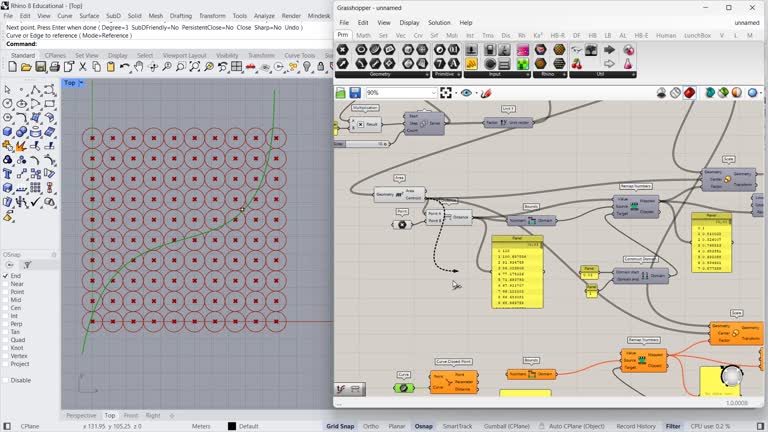This screenshot has height=432, width=768.
Task: Click the Open folder icon in Rhino's toolbar
Action: pos(25,68)
